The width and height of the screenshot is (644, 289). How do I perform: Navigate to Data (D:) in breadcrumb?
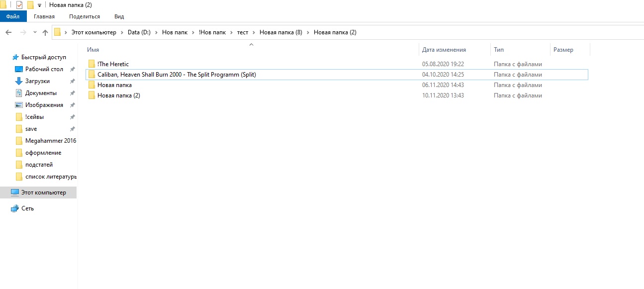pyautogui.click(x=139, y=32)
